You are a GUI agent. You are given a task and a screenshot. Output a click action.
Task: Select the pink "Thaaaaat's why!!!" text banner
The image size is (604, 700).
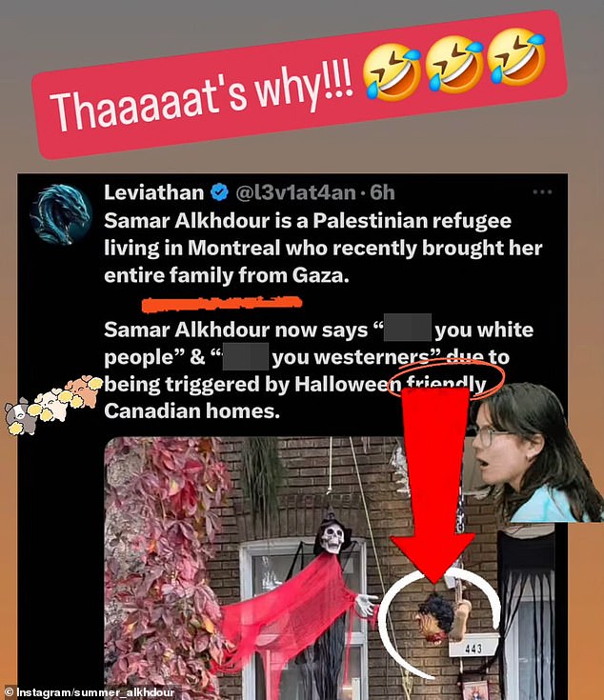coord(299,85)
